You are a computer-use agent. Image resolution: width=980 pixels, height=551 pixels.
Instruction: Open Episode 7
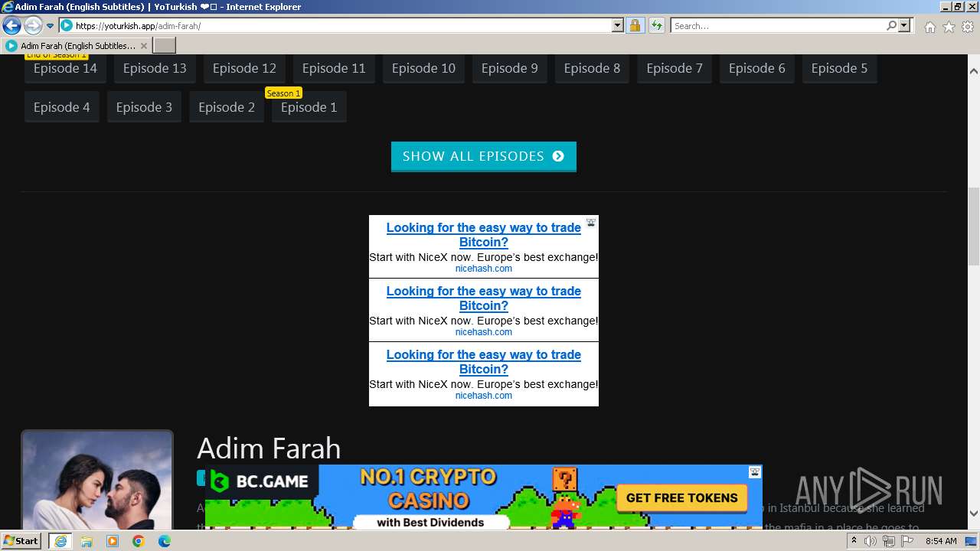click(675, 68)
